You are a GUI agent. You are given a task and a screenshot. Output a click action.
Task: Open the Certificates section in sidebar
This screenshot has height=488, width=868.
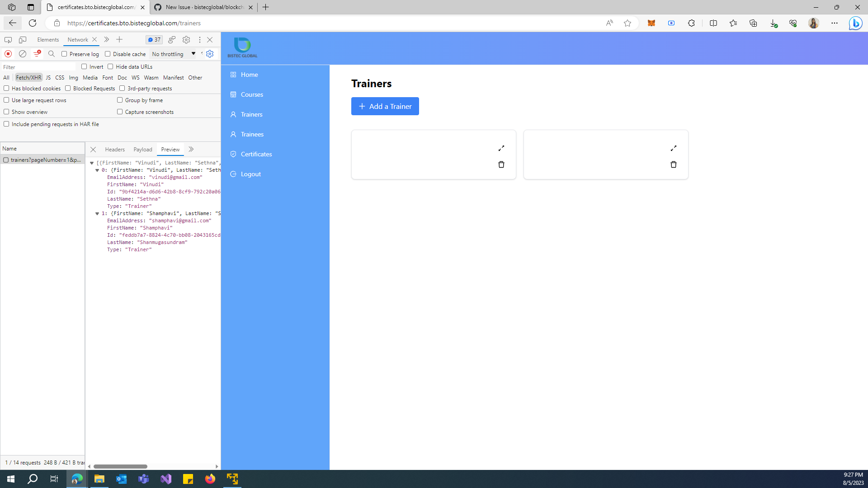coord(256,154)
